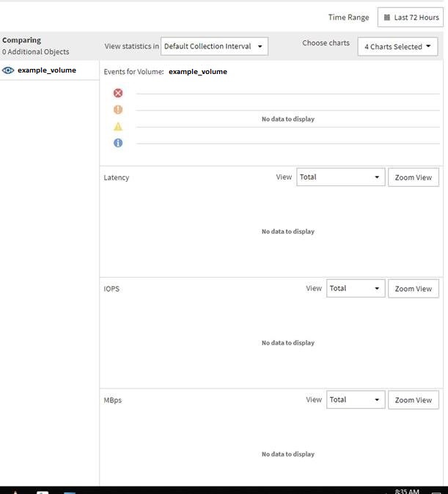448x494 pixels.
Task: Click Zoom View for the IOPS chart
Action: [413, 289]
